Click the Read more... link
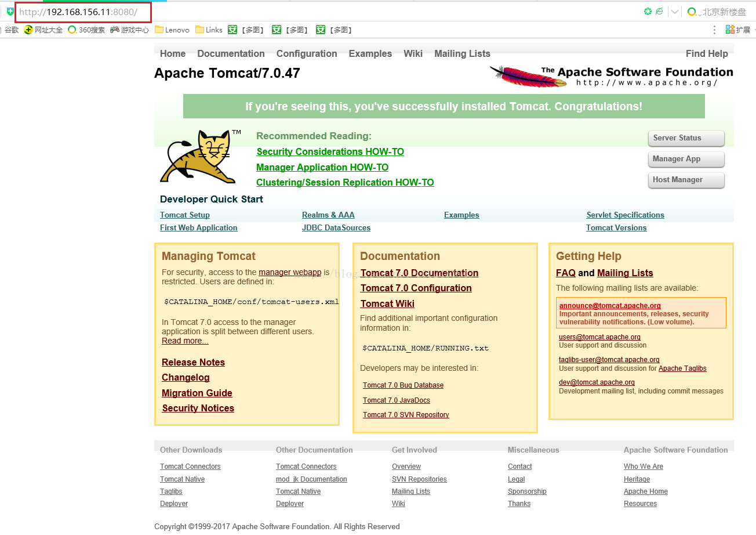 click(x=185, y=341)
